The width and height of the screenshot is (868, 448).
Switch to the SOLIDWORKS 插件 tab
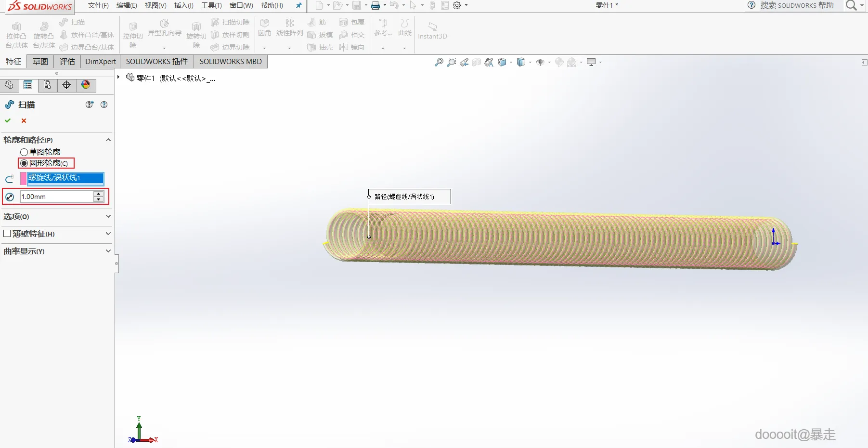pyautogui.click(x=157, y=62)
